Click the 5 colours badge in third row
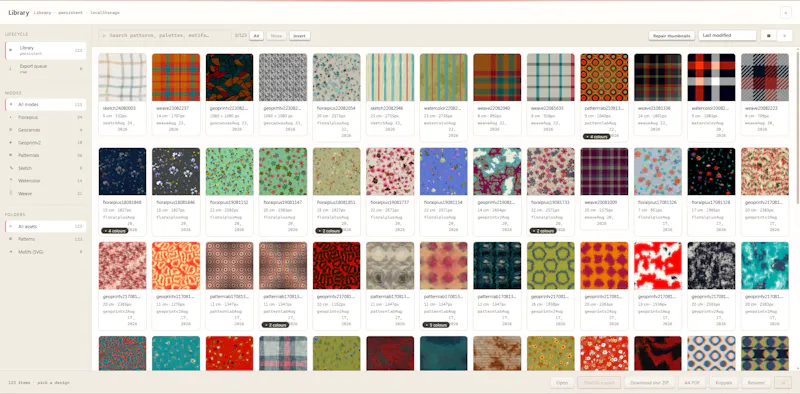 [435, 325]
